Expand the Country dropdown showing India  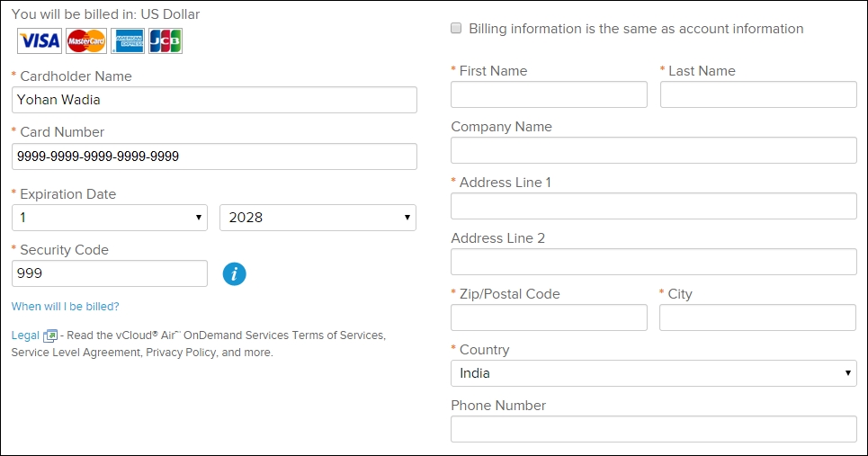tap(653, 373)
